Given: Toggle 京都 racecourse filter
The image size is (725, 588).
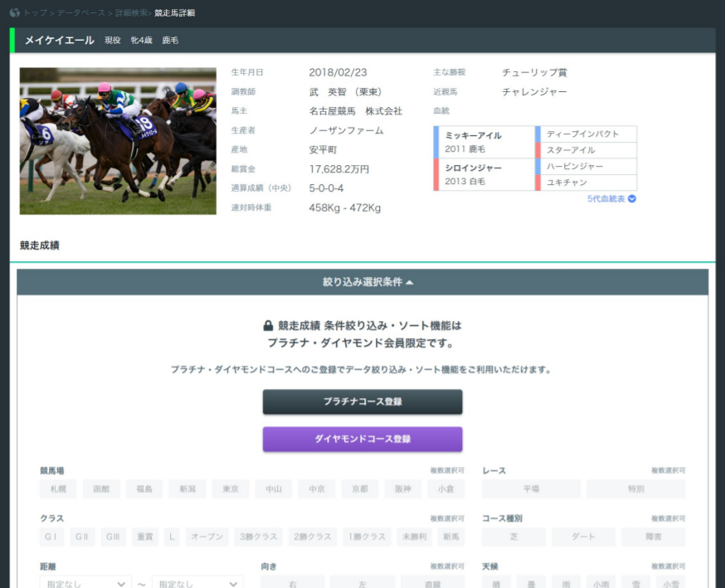Looking at the screenshot, I should (360, 489).
